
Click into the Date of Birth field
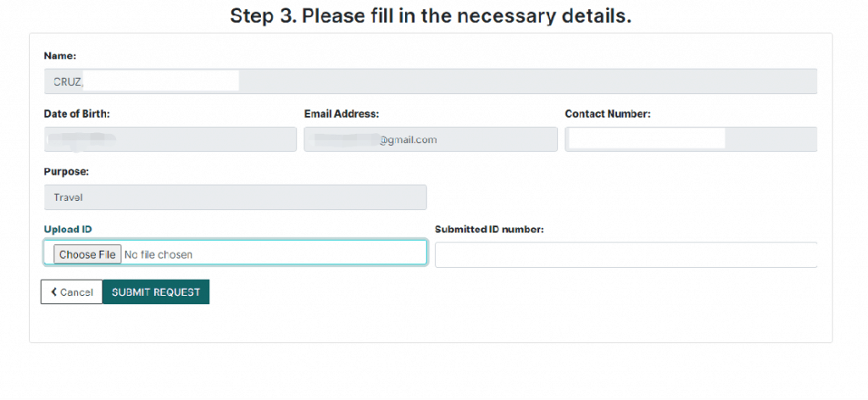[x=170, y=140]
